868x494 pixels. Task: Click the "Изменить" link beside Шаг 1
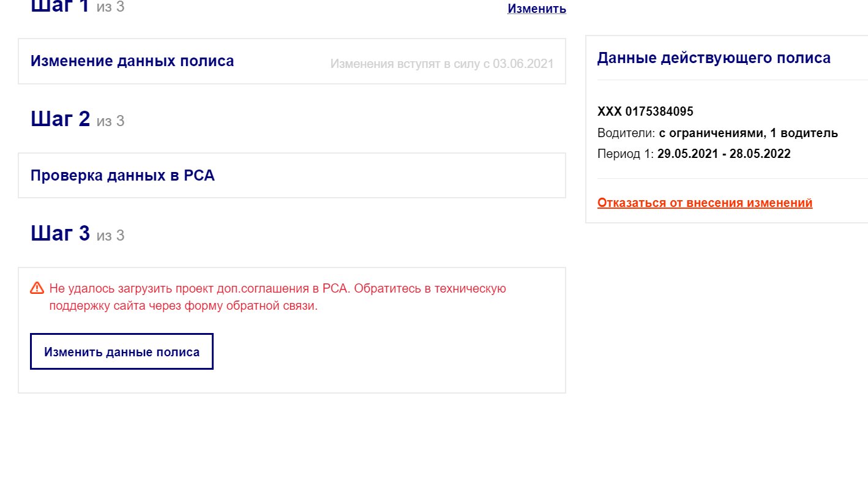536,9
